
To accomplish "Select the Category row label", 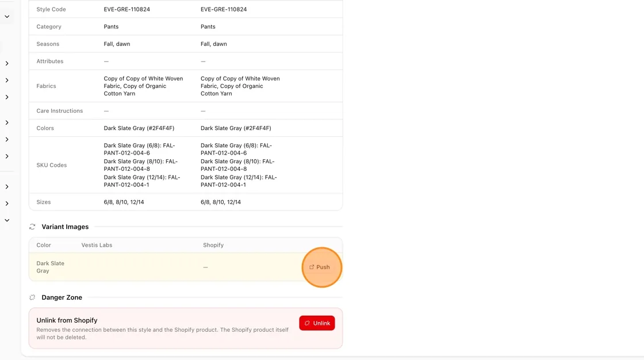I will 49,26.
